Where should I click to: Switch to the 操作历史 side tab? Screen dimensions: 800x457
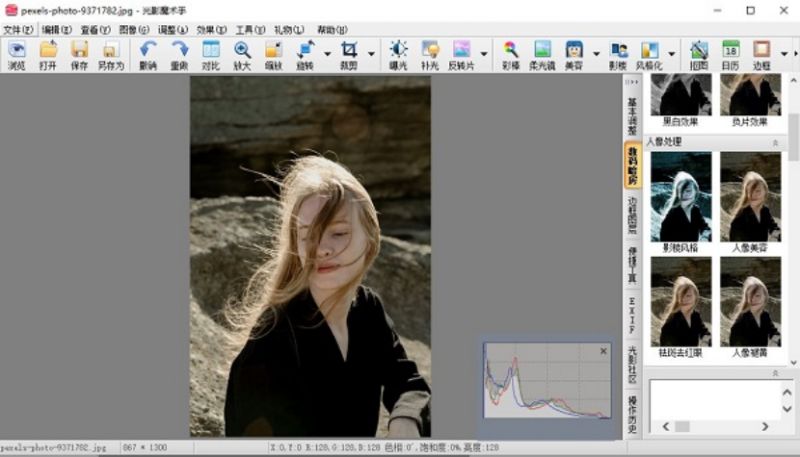click(632, 415)
